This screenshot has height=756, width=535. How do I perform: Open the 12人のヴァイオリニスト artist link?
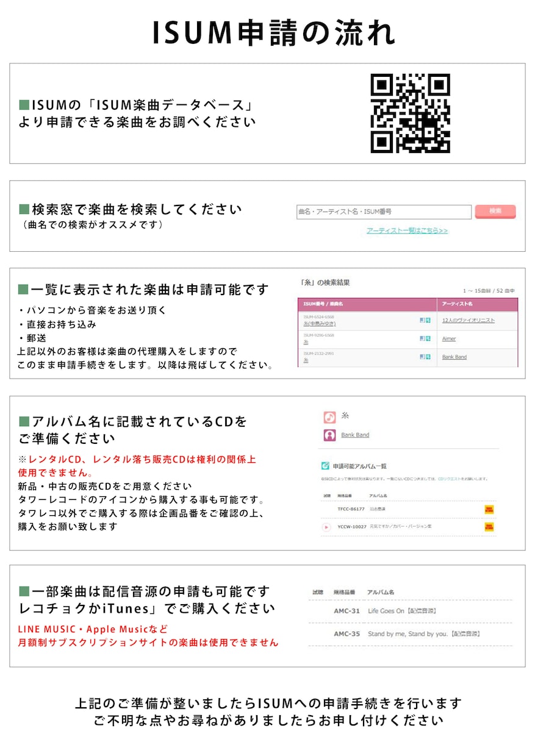[469, 320]
